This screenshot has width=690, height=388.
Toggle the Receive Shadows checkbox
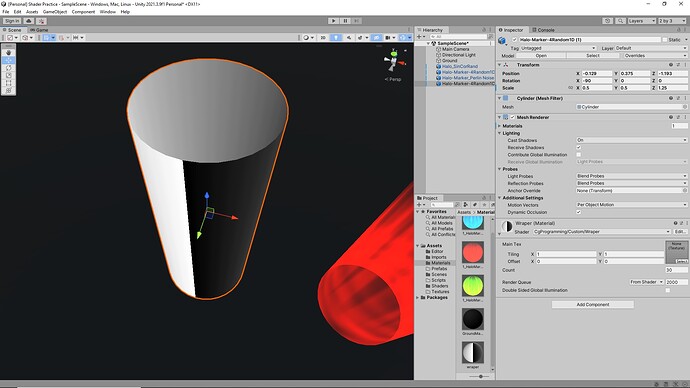tap(579, 147)
